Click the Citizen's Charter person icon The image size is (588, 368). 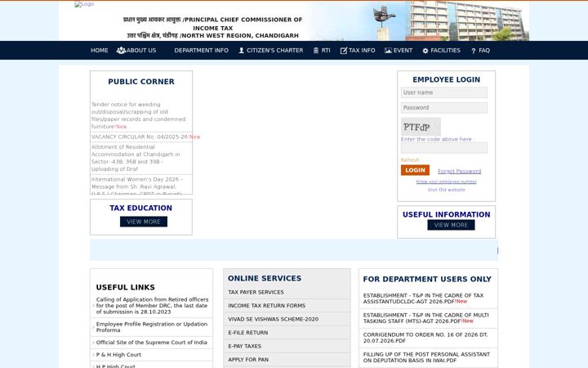242,51
